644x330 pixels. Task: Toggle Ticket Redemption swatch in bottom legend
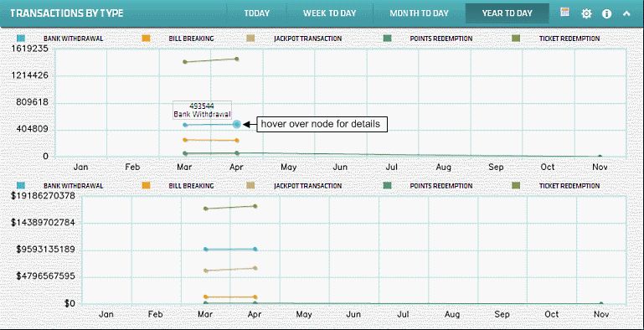pyautogui.click(x=516, y=186)
